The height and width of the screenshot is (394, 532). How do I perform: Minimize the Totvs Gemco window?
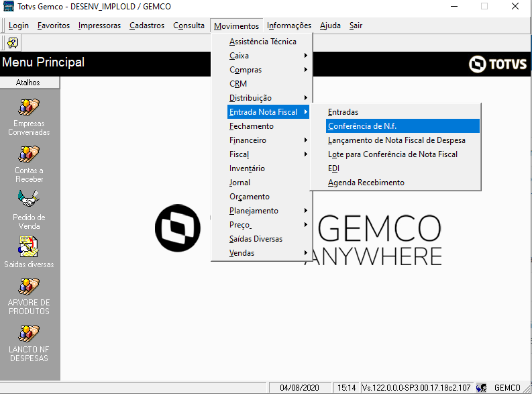tap(454, 7)
